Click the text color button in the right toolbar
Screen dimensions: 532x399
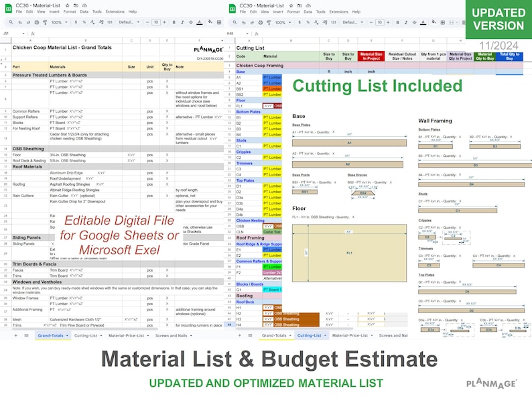pyautogui.click(x=423, y=22)
